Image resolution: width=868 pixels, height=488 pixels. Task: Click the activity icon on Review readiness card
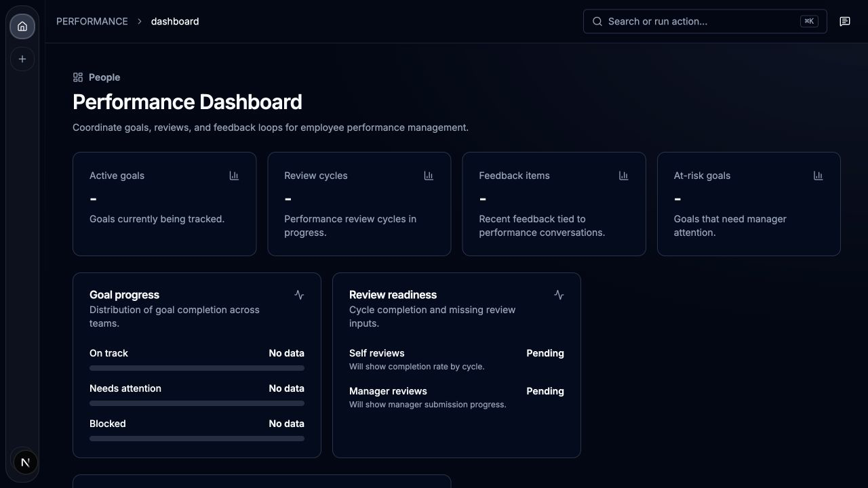pyautogui.click(x=559, y=295)
